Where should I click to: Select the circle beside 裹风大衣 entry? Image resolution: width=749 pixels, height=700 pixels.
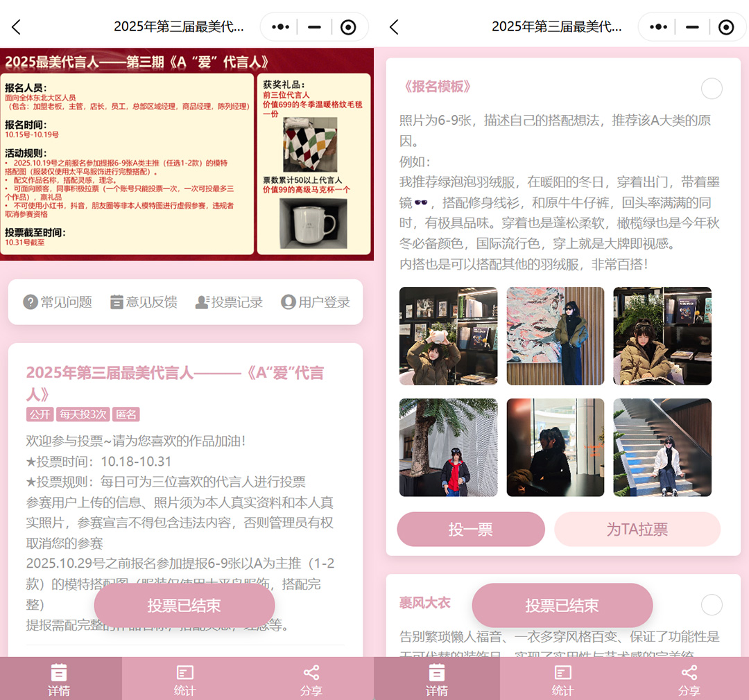click(x=712, y=604)
